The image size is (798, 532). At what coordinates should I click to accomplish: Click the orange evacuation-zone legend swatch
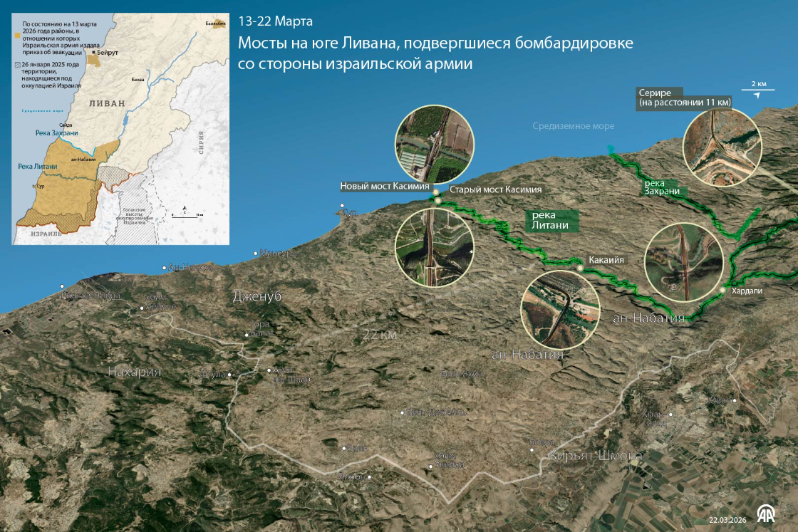(19, 33)
